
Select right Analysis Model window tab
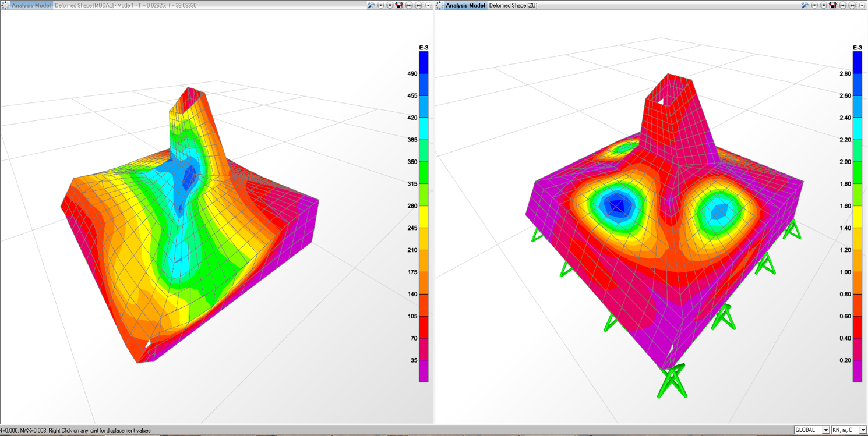465,5
